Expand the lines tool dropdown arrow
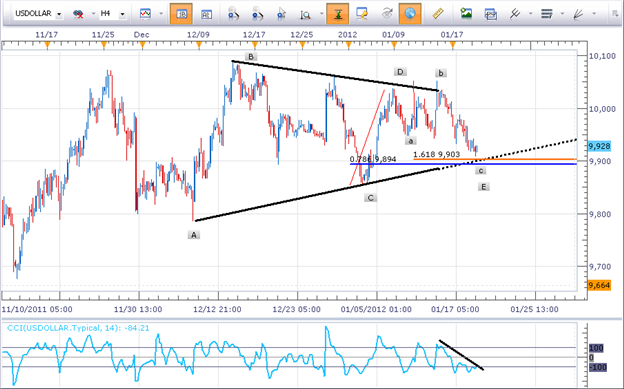 (562, 14)
